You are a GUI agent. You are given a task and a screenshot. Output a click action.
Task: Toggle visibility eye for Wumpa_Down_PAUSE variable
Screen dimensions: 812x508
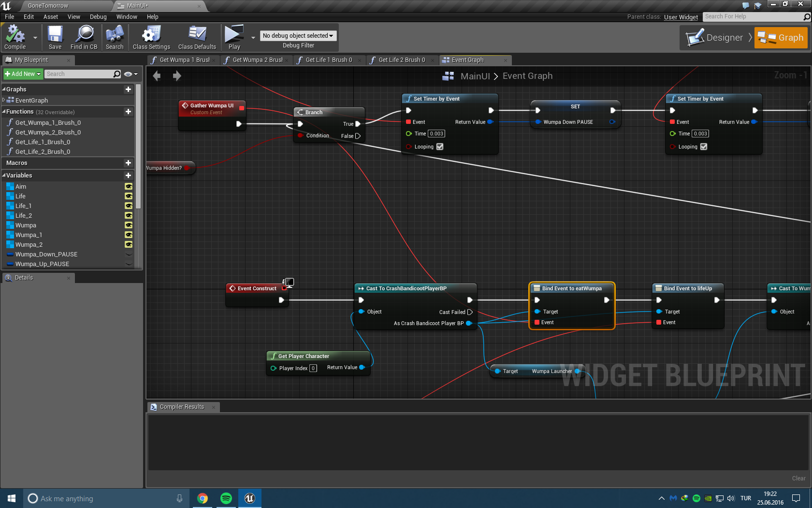pyautogui.click(x=129, y=254)
